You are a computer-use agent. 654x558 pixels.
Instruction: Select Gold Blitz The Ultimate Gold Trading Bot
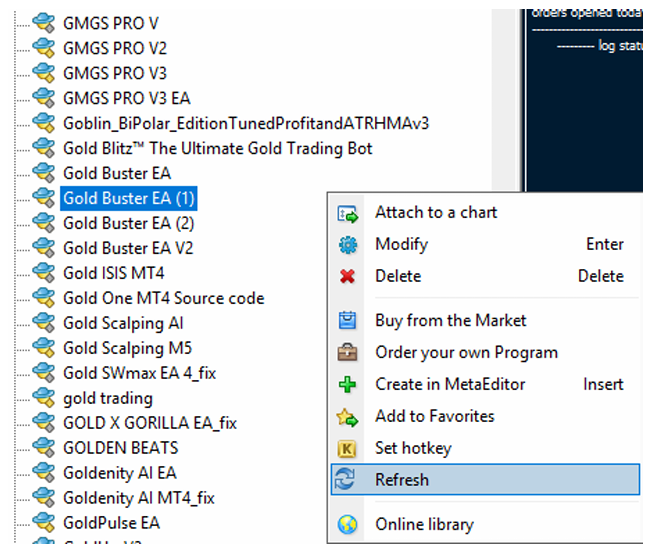coord(217,148)
